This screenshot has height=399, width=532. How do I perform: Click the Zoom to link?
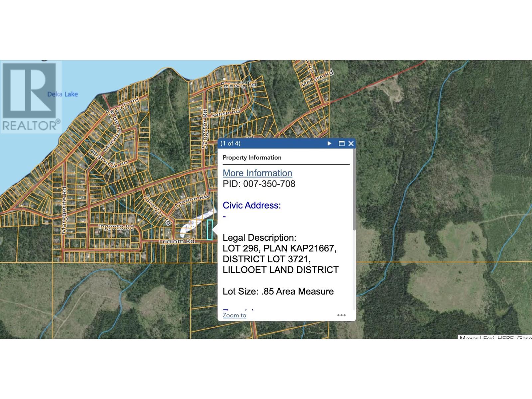click(234, 315)
